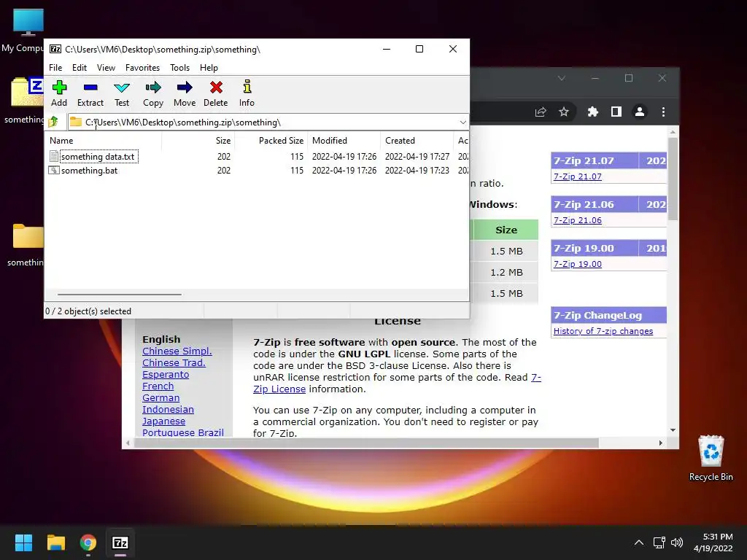
Task: Click the Move toolbar icon
Action: [185, 93]
